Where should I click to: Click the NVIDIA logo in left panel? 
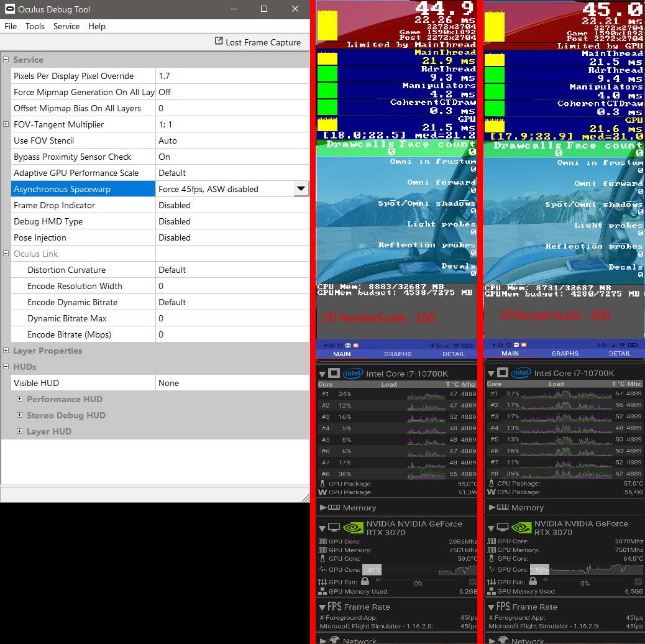(x=354, y=528)
